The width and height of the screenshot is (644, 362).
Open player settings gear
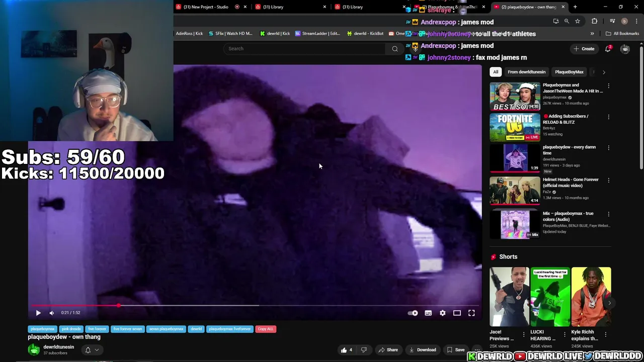point(443,313)
